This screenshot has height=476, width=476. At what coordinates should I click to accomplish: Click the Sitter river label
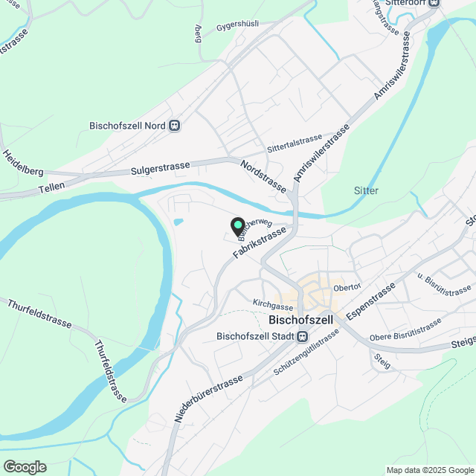click(x=366, y=190)
